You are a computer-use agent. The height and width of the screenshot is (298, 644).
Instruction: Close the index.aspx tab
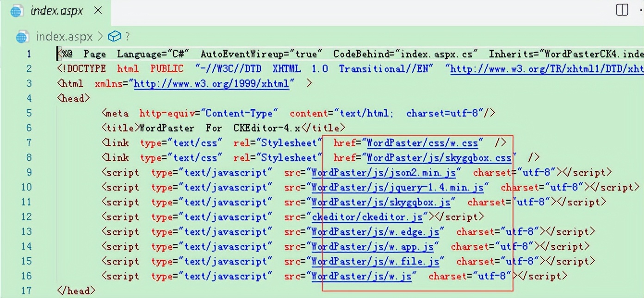pos(98,11)
